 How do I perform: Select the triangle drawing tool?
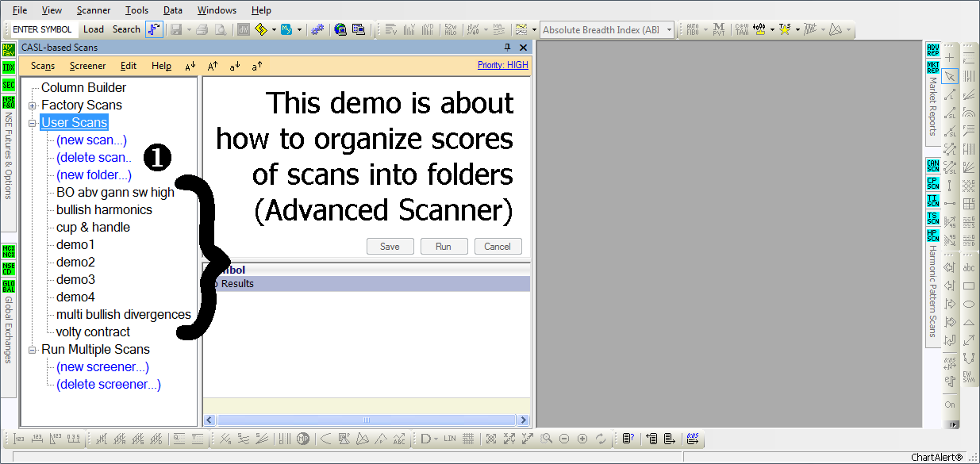pos(969,323)
